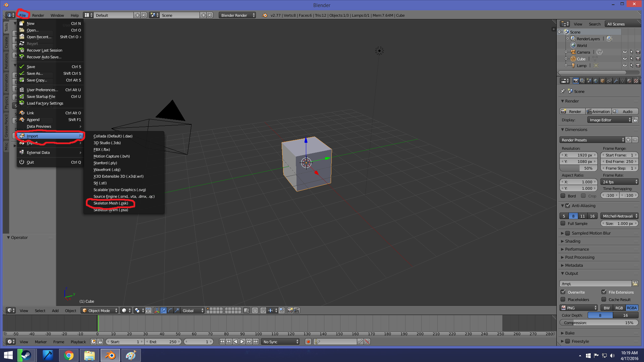The width and height of the screenshot is (644, 362).
Task: Click the OpenGL render image camera icon
Action: (290, 310)
